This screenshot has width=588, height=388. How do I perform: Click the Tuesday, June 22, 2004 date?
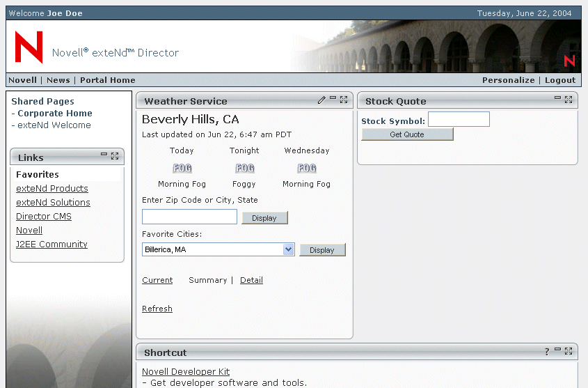click(x=524, y=13)
